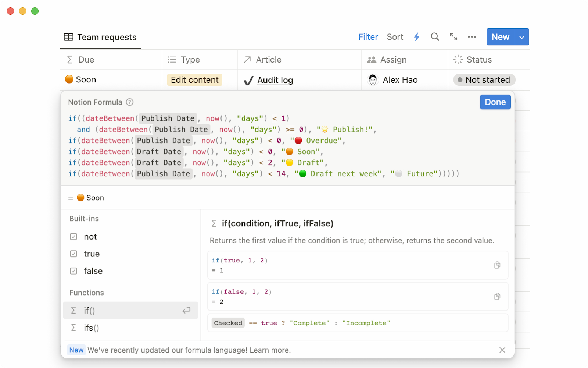Viewport: 588px width, 368px height.
Task: Open the help icon next to Notion Formula
Action: [129, 102]
